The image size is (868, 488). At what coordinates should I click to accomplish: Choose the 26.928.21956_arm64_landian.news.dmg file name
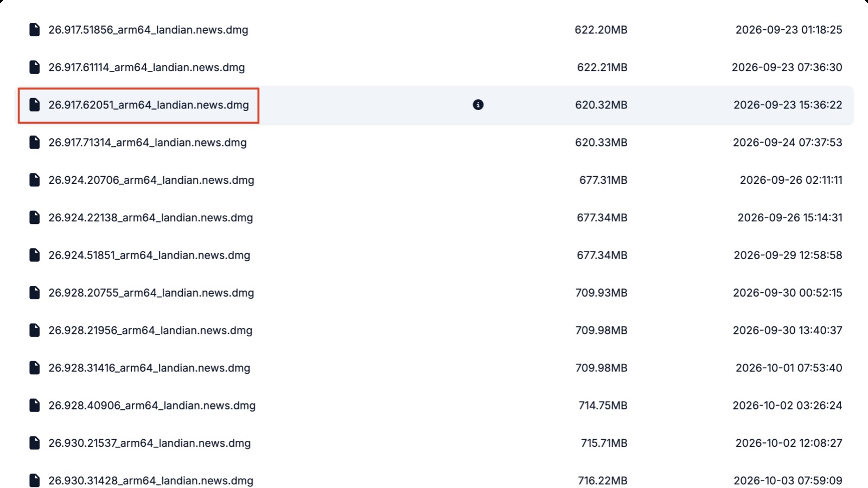[x=150, y=330]
